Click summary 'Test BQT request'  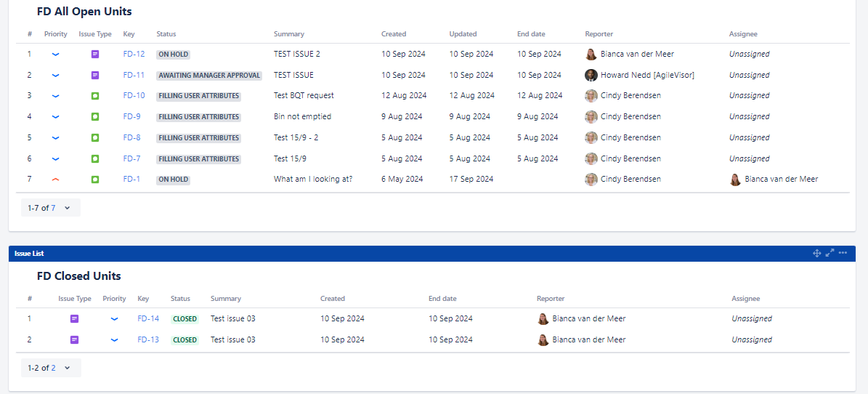pos(304,95)
